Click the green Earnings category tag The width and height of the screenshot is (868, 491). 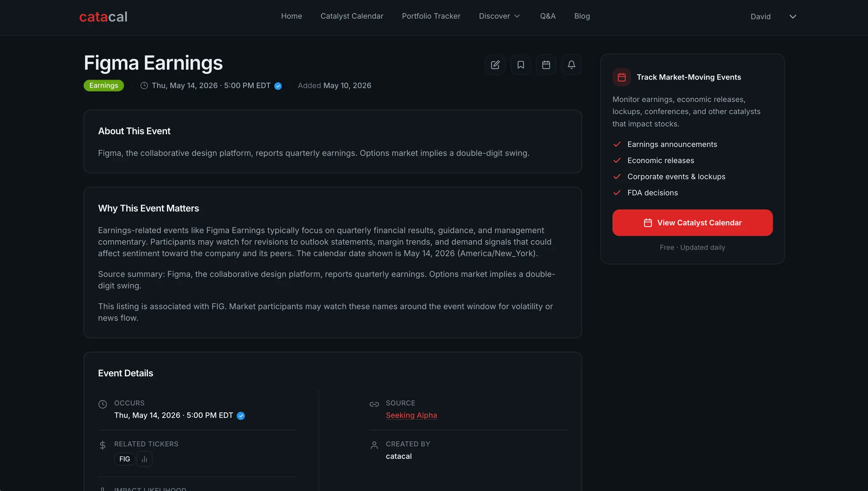coord(104,86)
